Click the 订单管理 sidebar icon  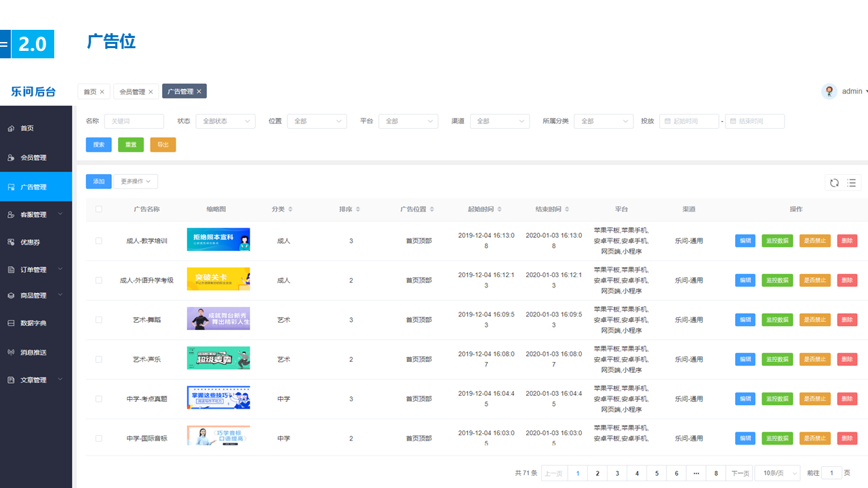11,270
